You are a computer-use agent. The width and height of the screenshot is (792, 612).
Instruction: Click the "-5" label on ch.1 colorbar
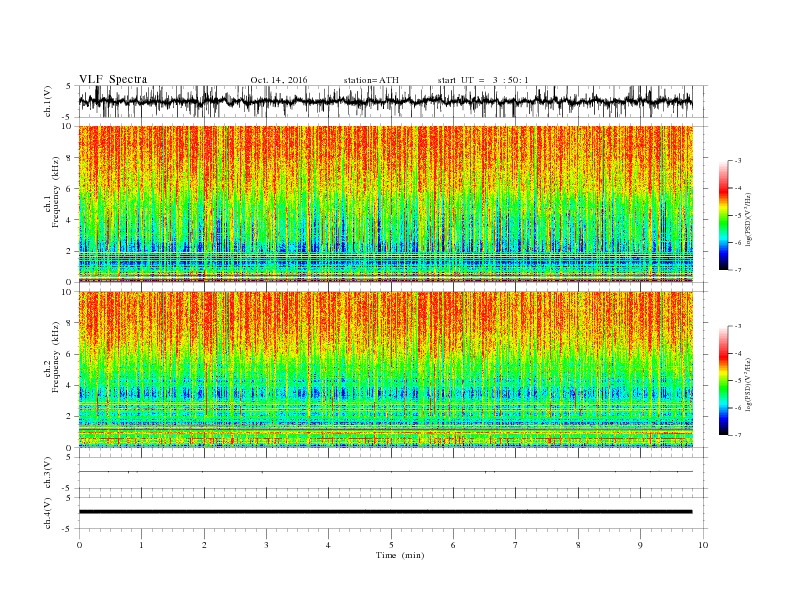pyautogui.click(x=737, y=216)
